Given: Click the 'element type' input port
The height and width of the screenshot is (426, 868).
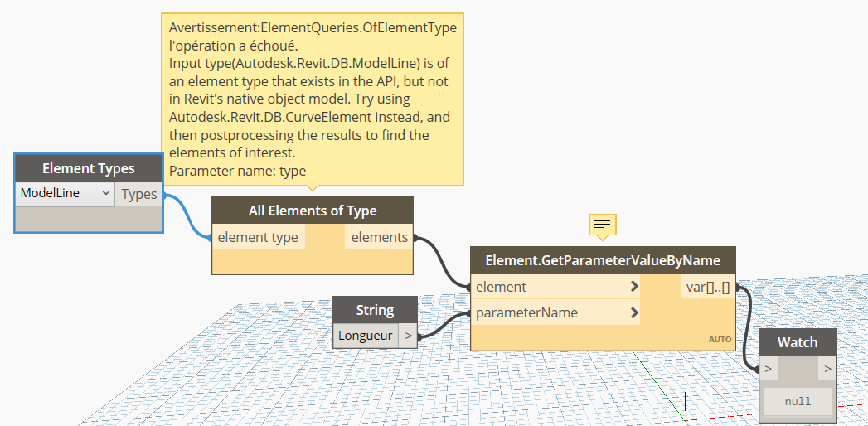Looking at the screenshot, I should pos(258,238).
